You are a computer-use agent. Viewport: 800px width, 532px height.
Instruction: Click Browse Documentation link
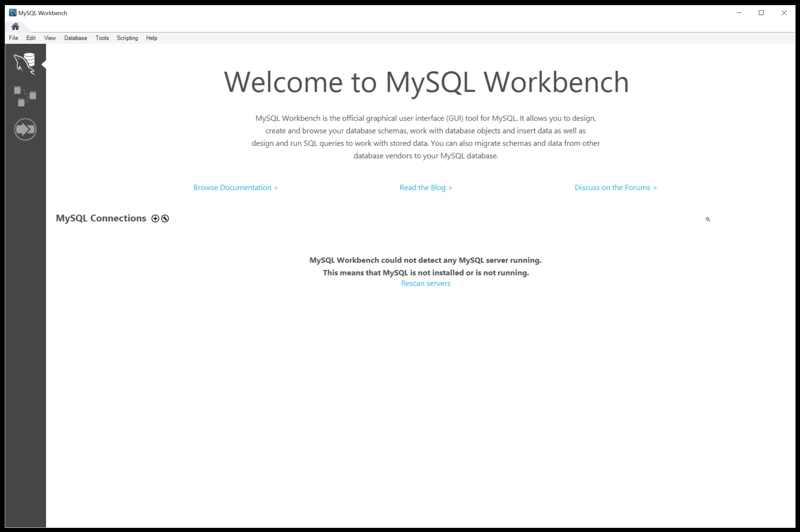pos(236,188)
